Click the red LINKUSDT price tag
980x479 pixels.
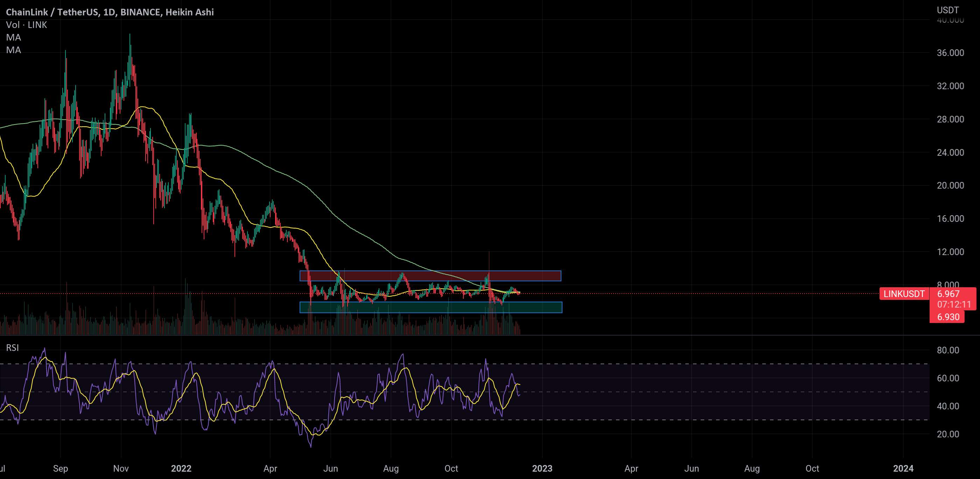tap(904, 294)
